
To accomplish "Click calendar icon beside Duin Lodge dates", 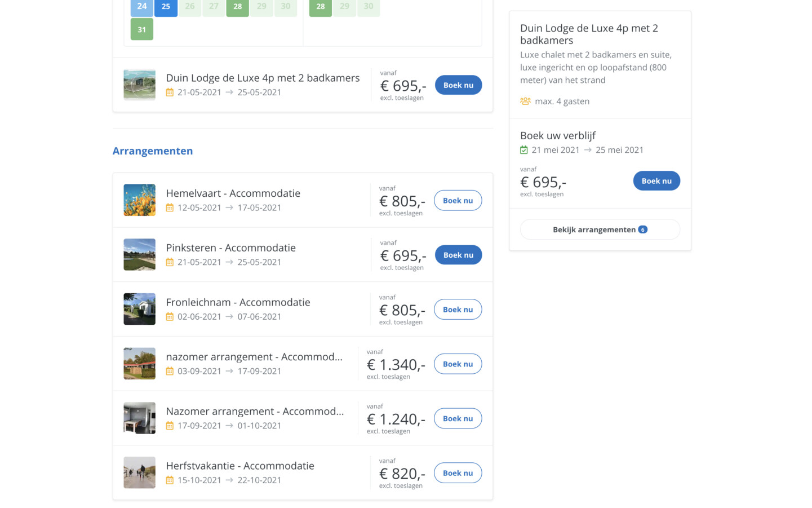I will point(170,92).
